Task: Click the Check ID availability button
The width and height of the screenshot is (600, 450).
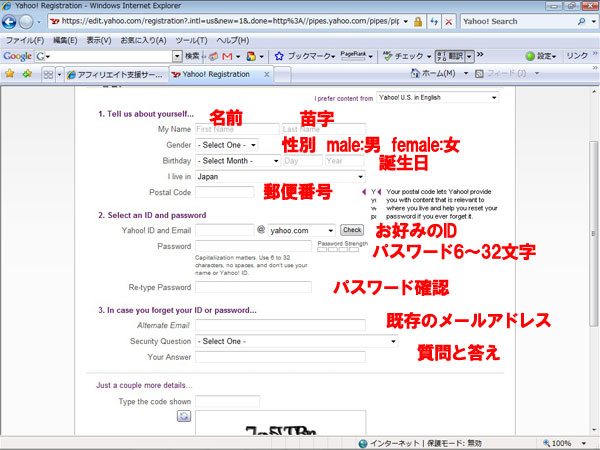Action: click(352, 230)
